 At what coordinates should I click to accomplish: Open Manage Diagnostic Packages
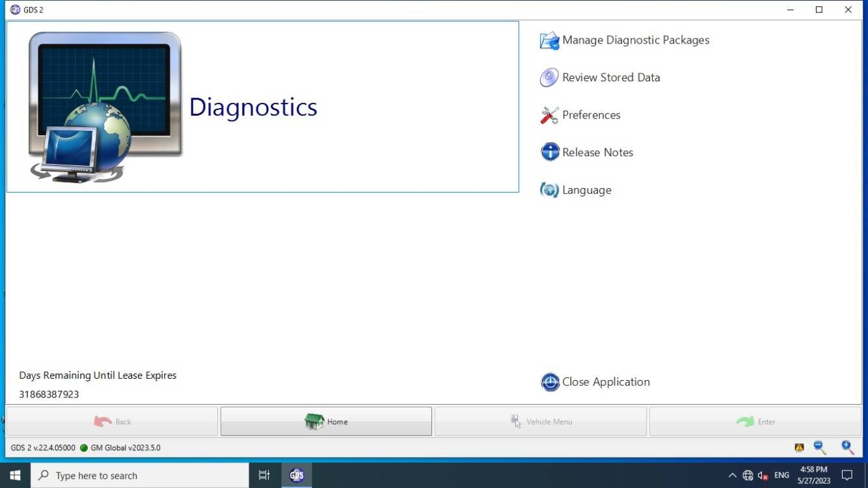636,40
